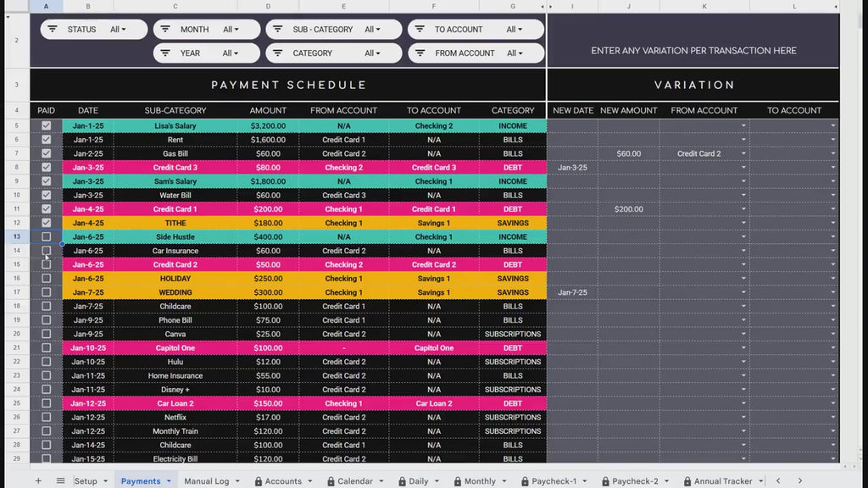Open the Payments tab dropdown menu

168,480
